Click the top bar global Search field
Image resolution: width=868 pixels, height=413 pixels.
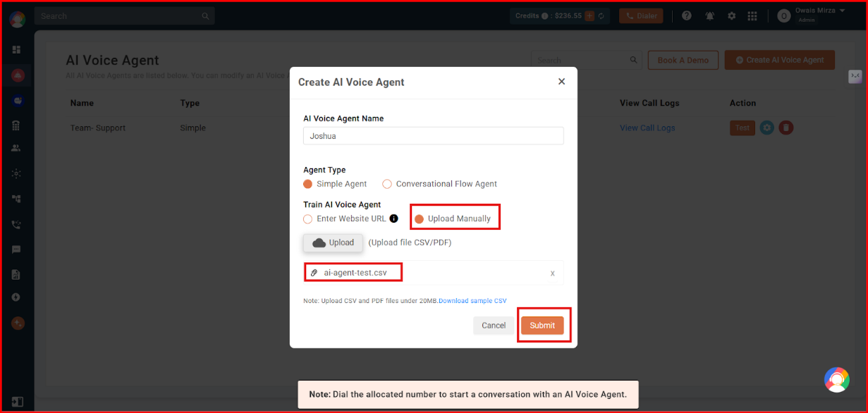[x=124, y=16]
